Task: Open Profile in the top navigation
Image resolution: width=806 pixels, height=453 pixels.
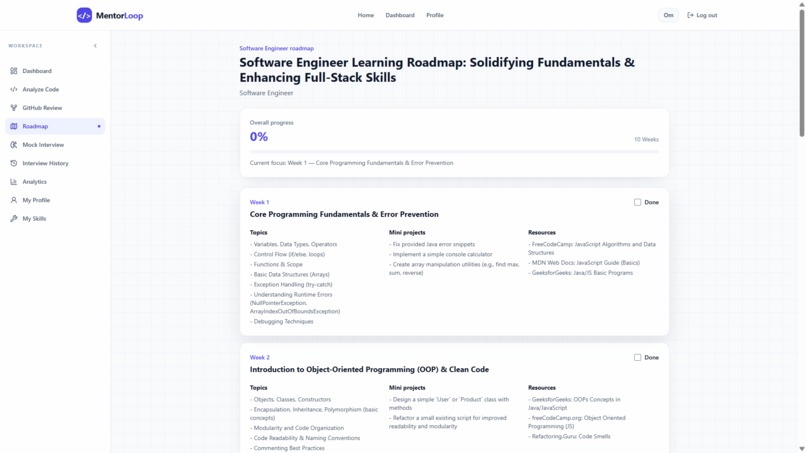Action: click(x=435, y=15)
